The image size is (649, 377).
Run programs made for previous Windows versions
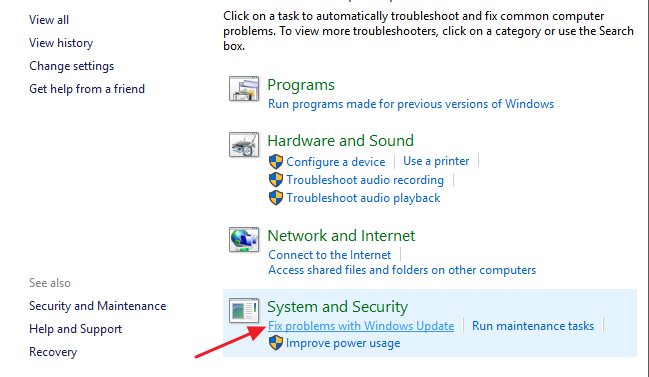411,104
